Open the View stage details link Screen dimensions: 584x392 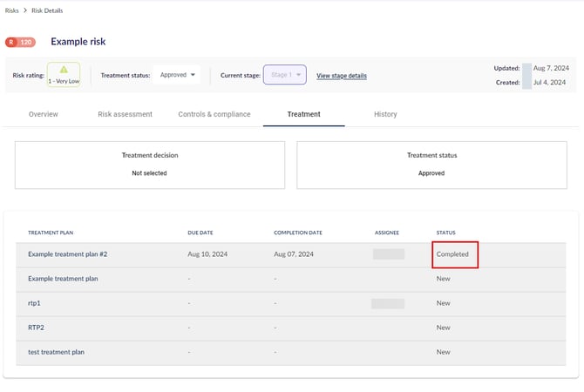(341, 76)
